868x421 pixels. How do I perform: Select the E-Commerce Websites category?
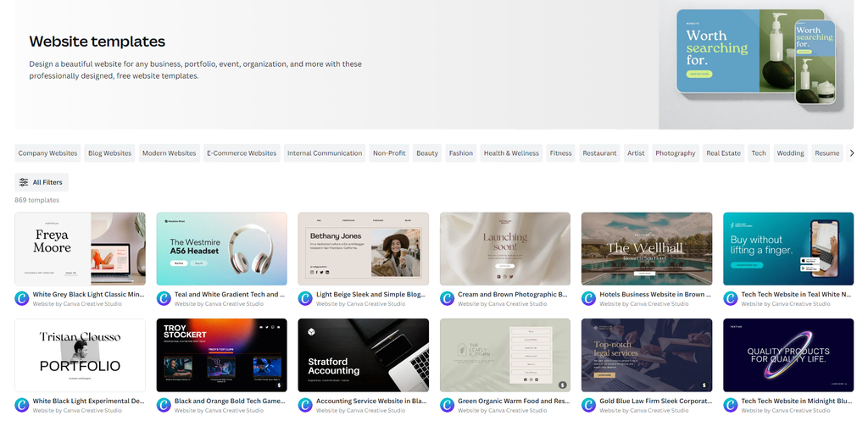coord(242,153)
